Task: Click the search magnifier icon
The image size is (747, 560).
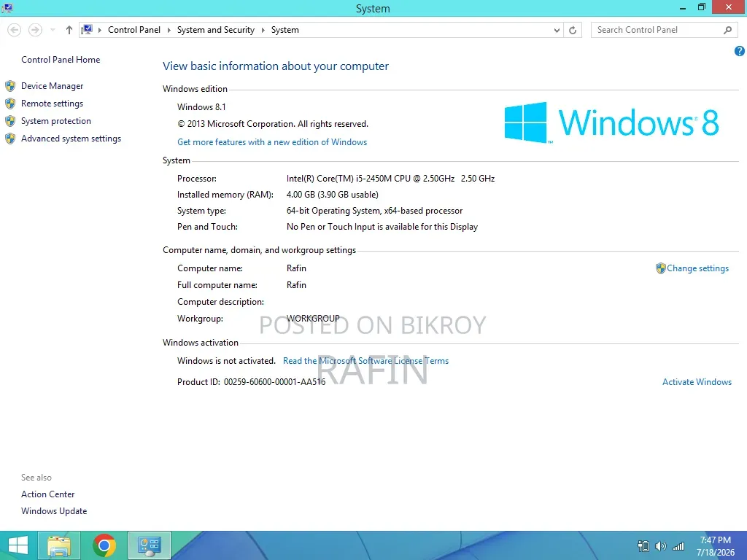Action: click(727, 30)
